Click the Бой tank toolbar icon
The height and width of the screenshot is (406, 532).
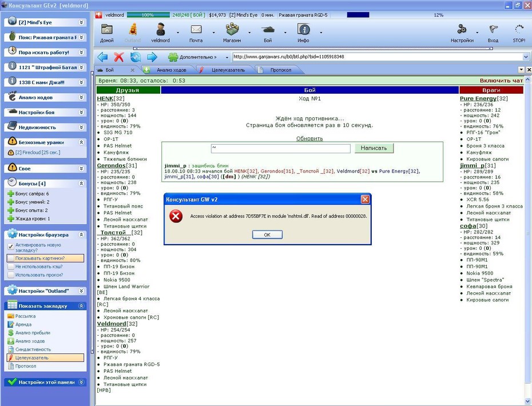tap(268, 30)
